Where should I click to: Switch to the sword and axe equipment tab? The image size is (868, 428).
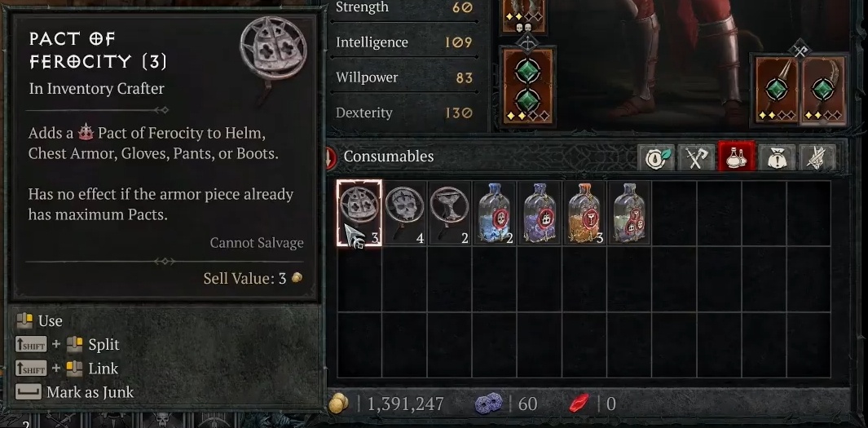click(696, 157)
